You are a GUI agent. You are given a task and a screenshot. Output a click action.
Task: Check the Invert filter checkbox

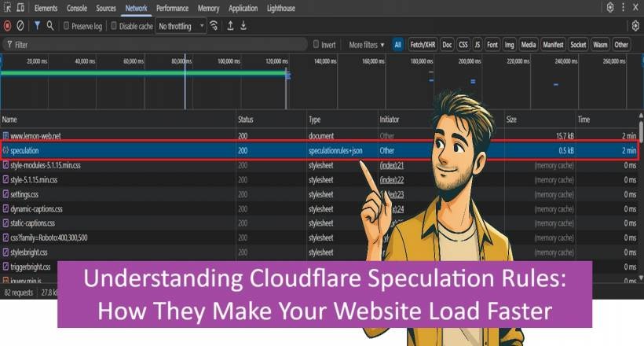pos(316,44)
